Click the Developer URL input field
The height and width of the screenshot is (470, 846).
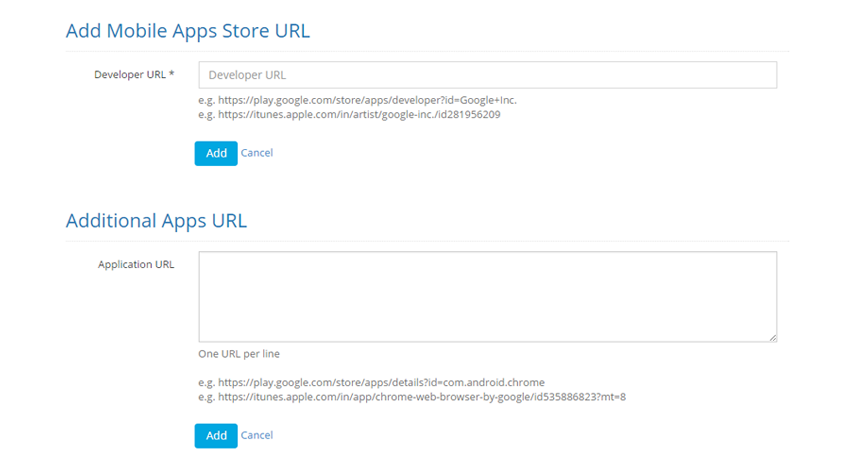(x=487, y=75)
